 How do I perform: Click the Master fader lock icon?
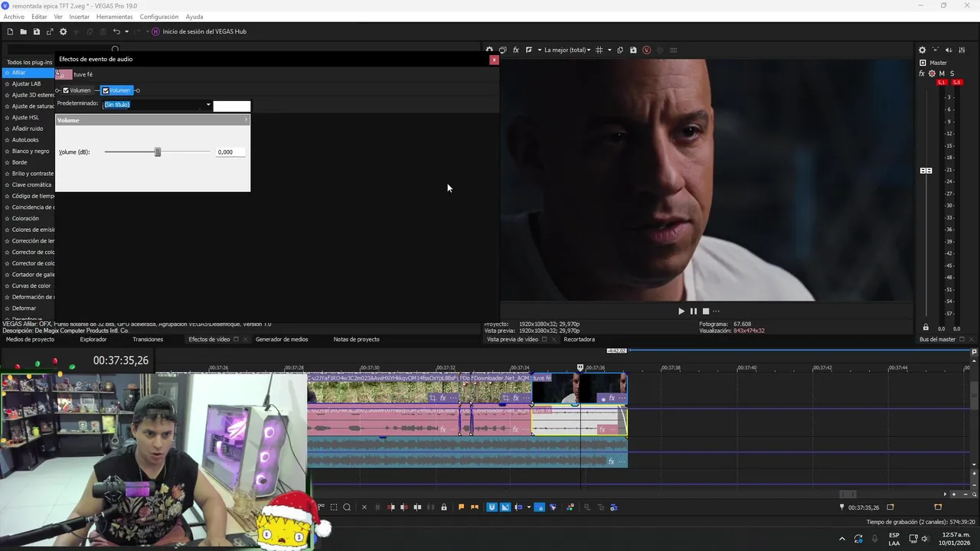926,328
